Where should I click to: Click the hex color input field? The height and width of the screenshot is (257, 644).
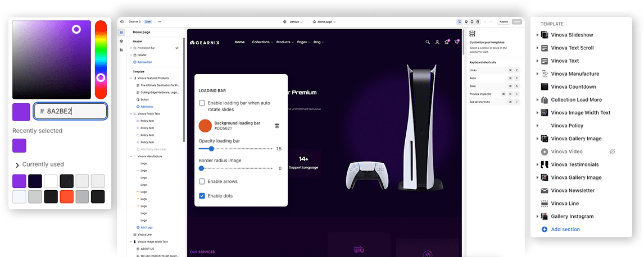(x=70, y=111)
